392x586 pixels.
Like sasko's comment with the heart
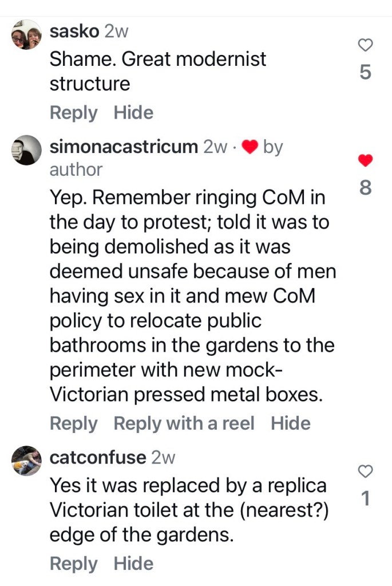366,45
